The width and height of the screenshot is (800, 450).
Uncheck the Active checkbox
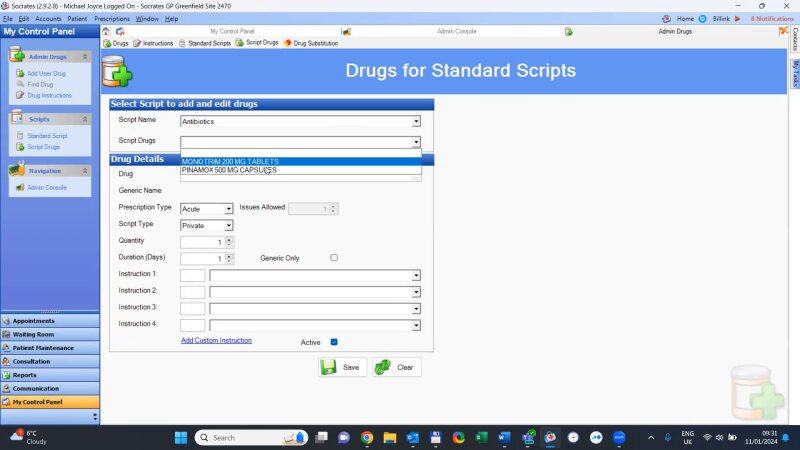(334, 342)
